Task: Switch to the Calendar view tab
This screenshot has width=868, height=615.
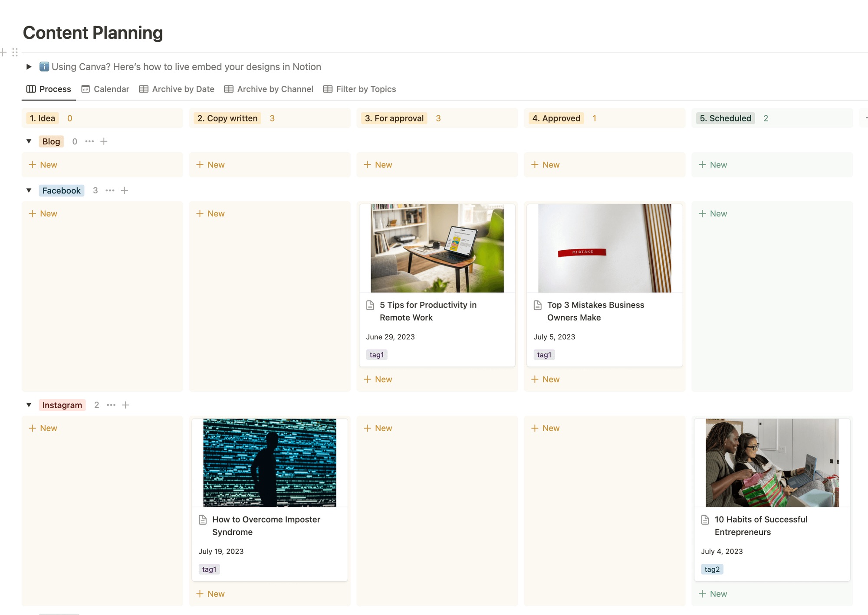Action: coord(105,89)
